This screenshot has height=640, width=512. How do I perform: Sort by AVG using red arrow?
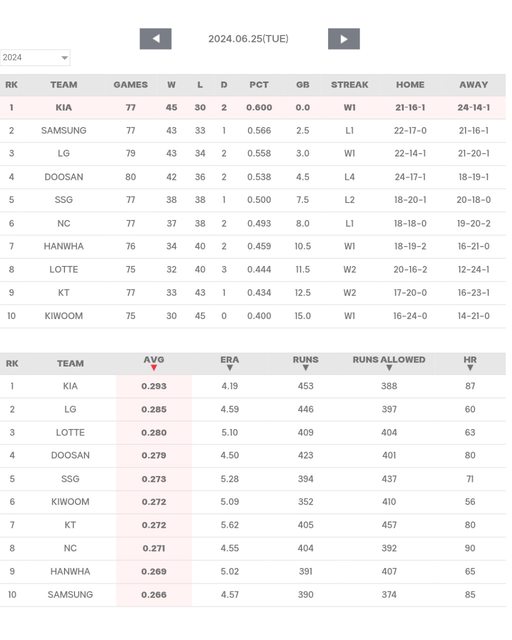tap(154, 368)
